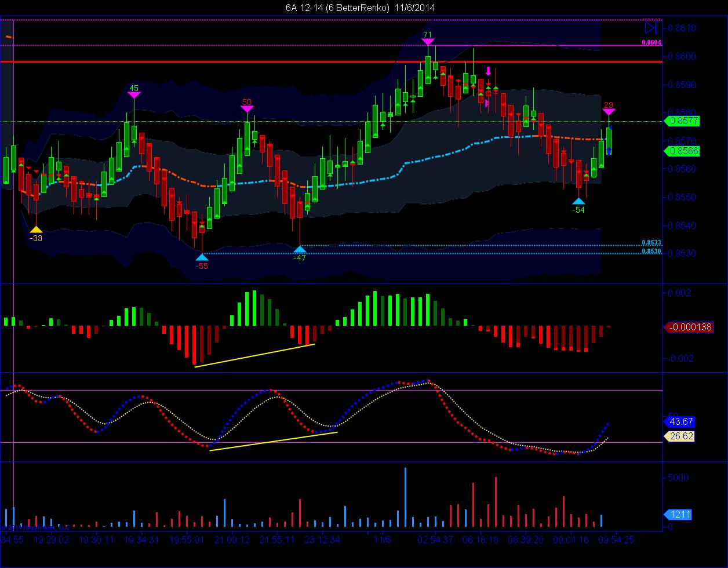Click the 11/6 date axis label
Screen dimensions: 728x568
point(383,539)
